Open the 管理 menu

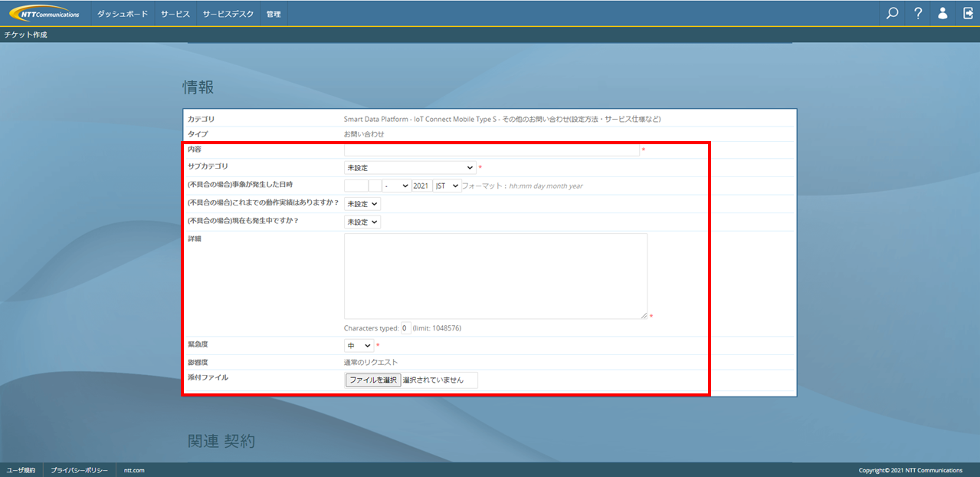(x=274, y=14)
